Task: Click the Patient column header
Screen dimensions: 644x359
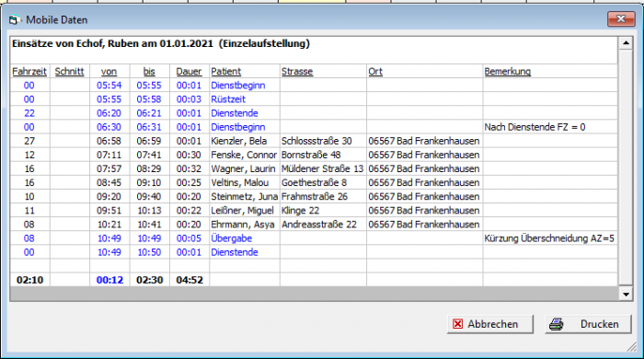Action: click(226, 72)
